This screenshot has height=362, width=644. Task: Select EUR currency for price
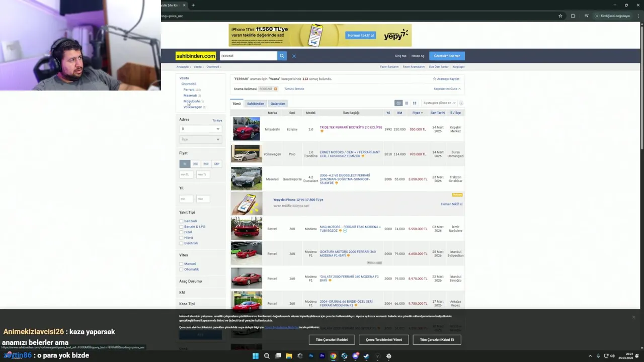pos(206,164)
